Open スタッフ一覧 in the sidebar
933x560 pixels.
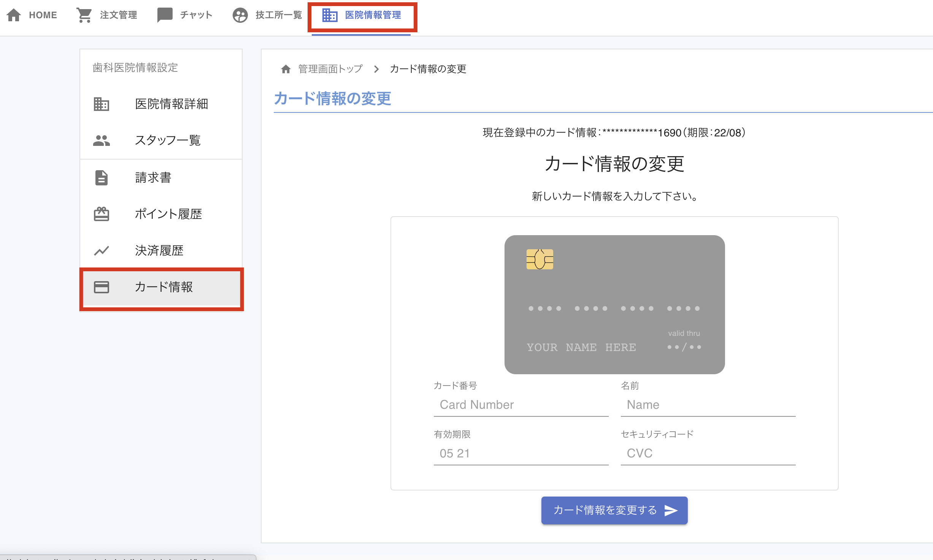pyautogui.click(x=168, y=141)
